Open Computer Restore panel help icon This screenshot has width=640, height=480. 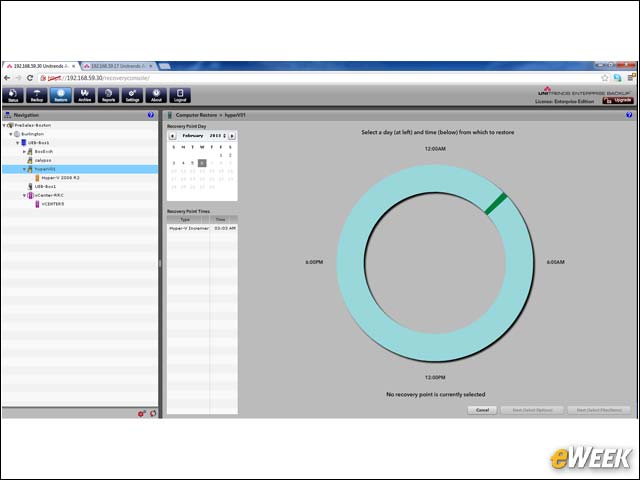click(x=629, y=115)
